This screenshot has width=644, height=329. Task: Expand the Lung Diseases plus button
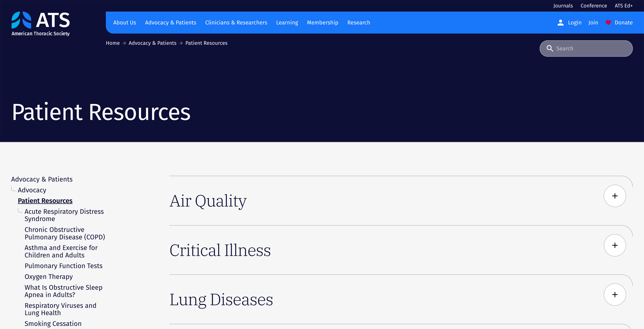615,295
